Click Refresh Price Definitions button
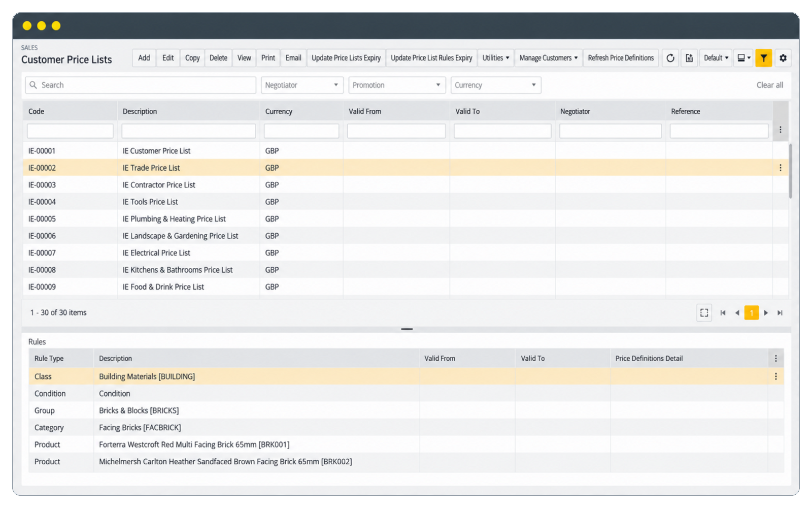This screenshot has height=508, width=812. pos(621,58)
